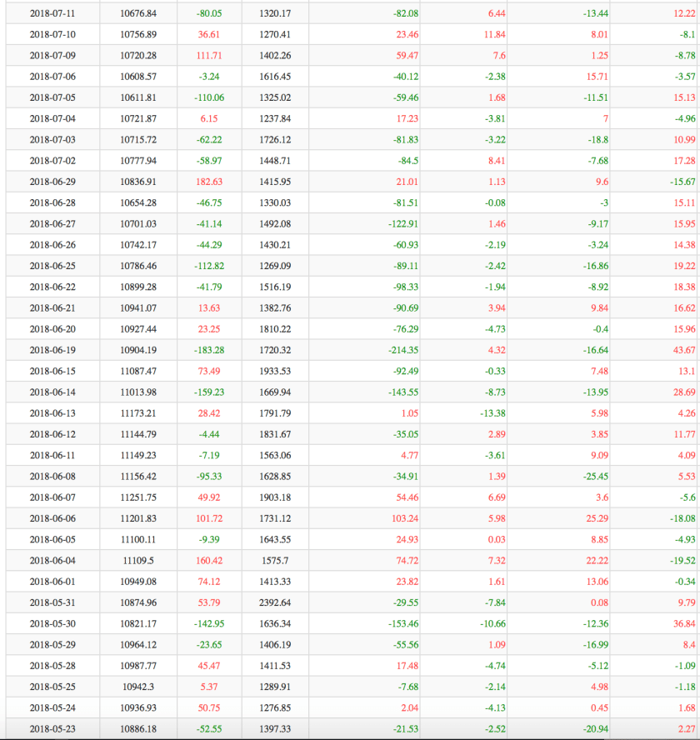Click the green -183.28 value
Screen dimensions: 700x740
click(209, 350)
